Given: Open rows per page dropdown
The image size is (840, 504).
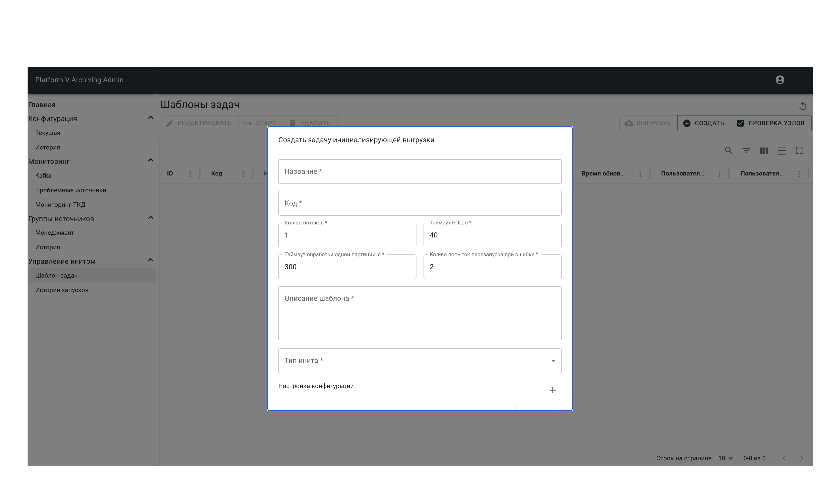Looking at the screenshot, I should coord(725,458).
